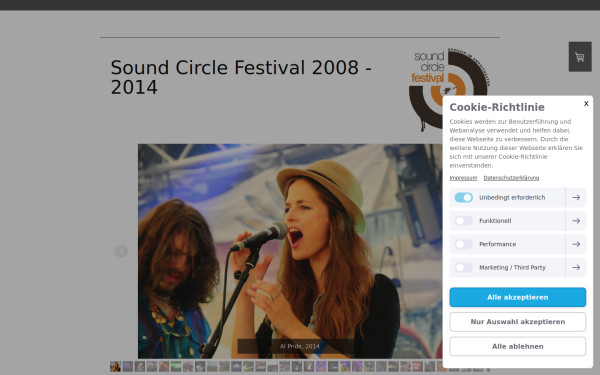Click the Al Pride, 2014 caption
The image size is (600, 375).
pos(300,346)
